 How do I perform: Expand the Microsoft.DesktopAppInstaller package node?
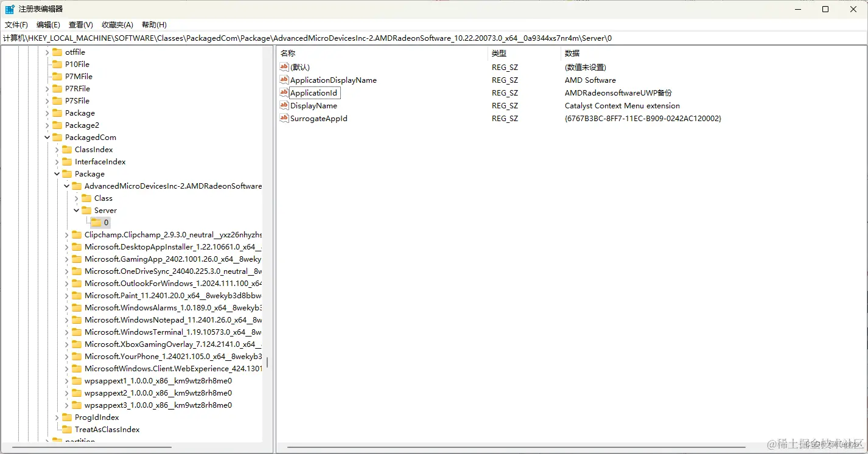tap(67, 247)
